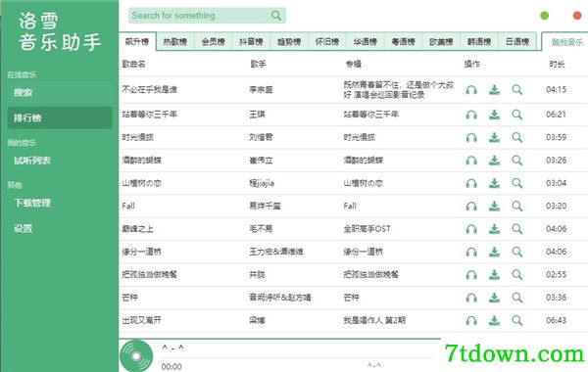Listen to 缘分一道桥 song

click(471, 252)
